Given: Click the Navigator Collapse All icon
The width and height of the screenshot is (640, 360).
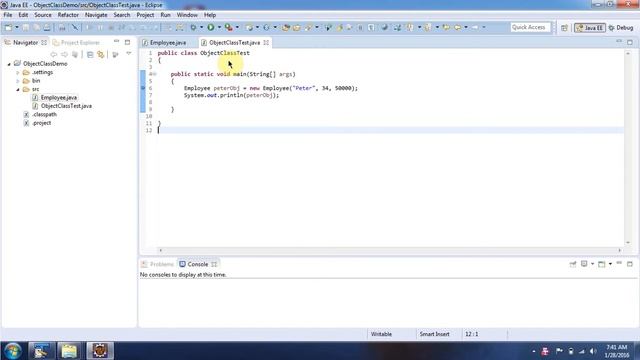Looking at the screenshot, I should (90, 54).
